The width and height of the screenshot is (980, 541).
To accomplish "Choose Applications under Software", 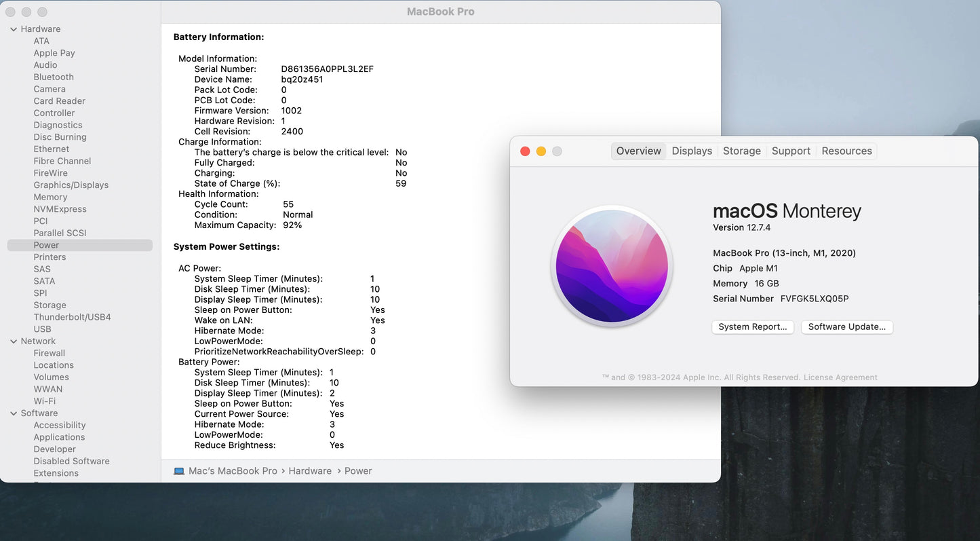I will coord(59,437).
